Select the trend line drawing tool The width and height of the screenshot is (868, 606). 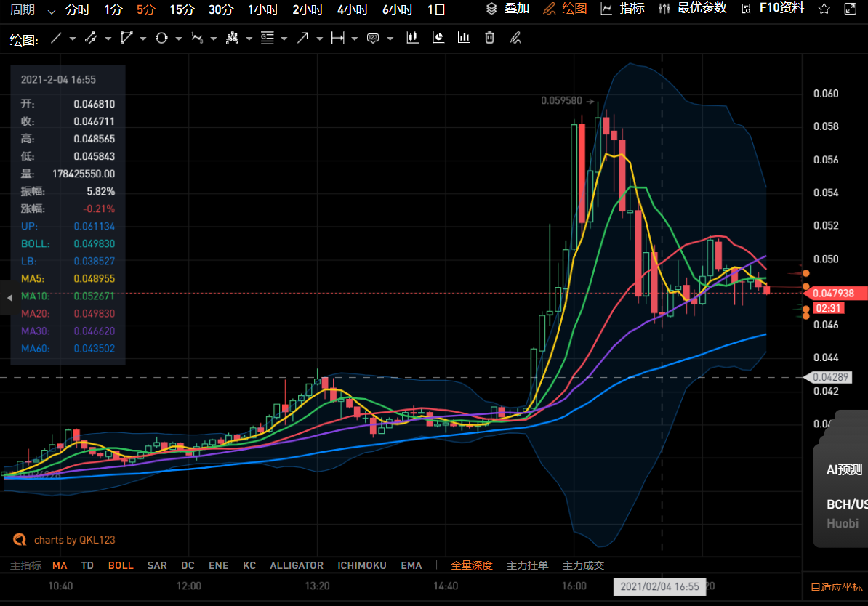[58, 37]
